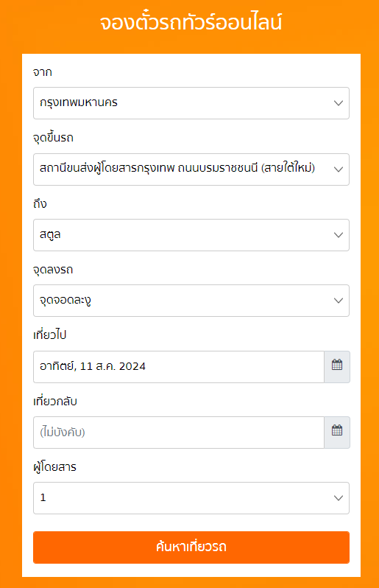The width and height of the screenshot is (379, 588).
Task: Click chevron arrow on กรุงเทพมหานคร dropdown
Action: coord(339,103)
